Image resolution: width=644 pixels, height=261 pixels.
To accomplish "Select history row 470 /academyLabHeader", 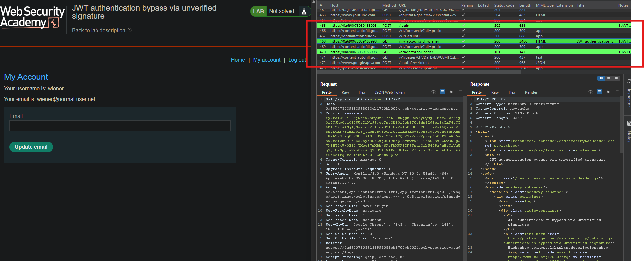I will [474, 52].
